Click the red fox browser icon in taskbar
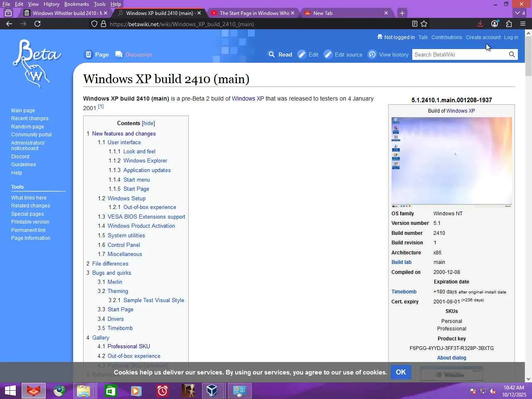The image size is (532, 399). (33, 391)
